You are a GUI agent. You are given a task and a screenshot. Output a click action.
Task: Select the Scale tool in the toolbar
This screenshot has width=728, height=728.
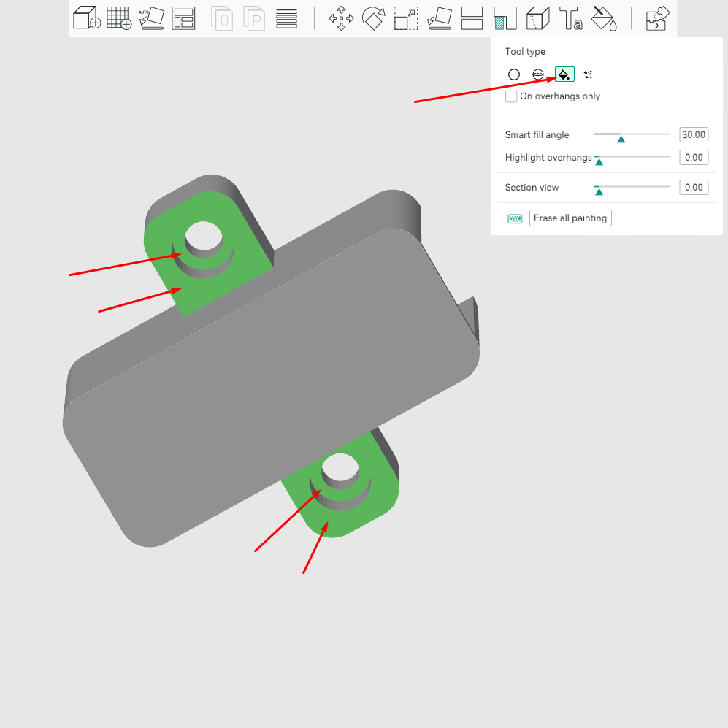(x=406, y=18)
